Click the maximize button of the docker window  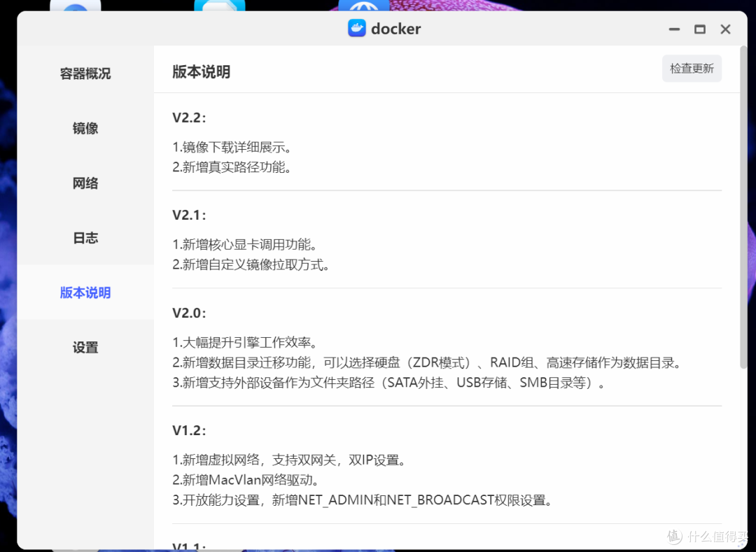point(700,29)
